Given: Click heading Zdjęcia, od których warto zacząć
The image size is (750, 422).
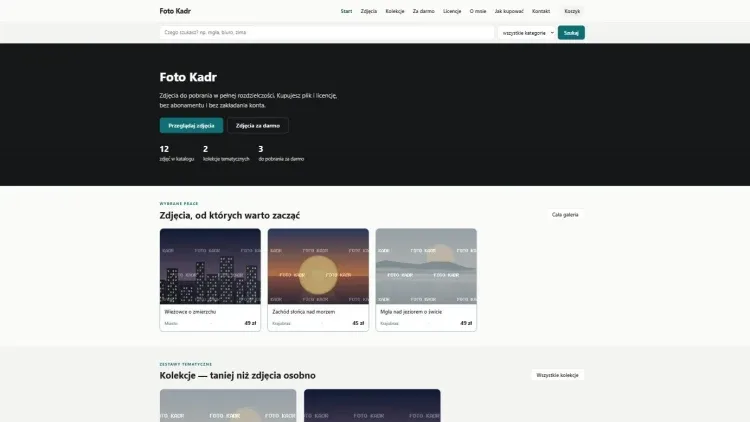Looking at the screenshot, I should pos(230,215).
